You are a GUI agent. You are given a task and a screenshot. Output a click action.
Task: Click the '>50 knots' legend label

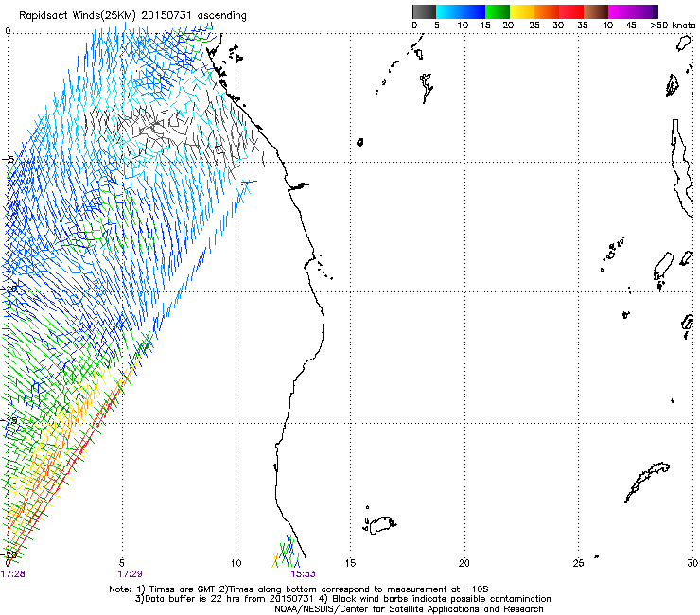click(x=673, y=26)
